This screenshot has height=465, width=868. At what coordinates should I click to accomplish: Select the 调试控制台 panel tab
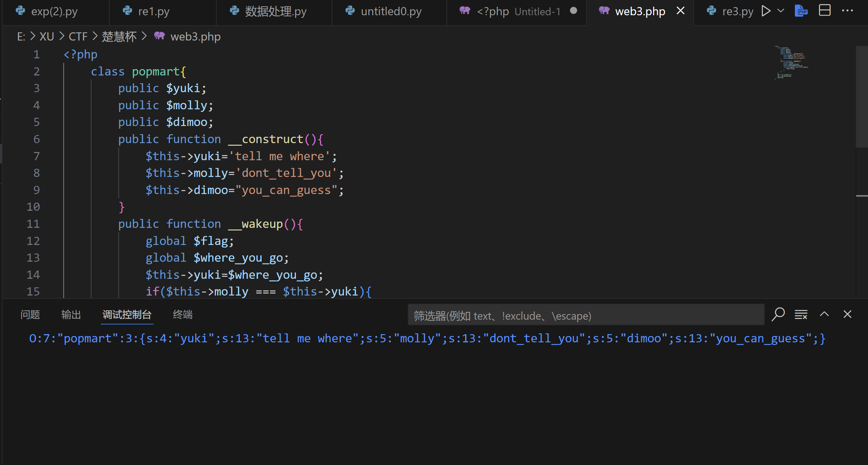(127, 315)
